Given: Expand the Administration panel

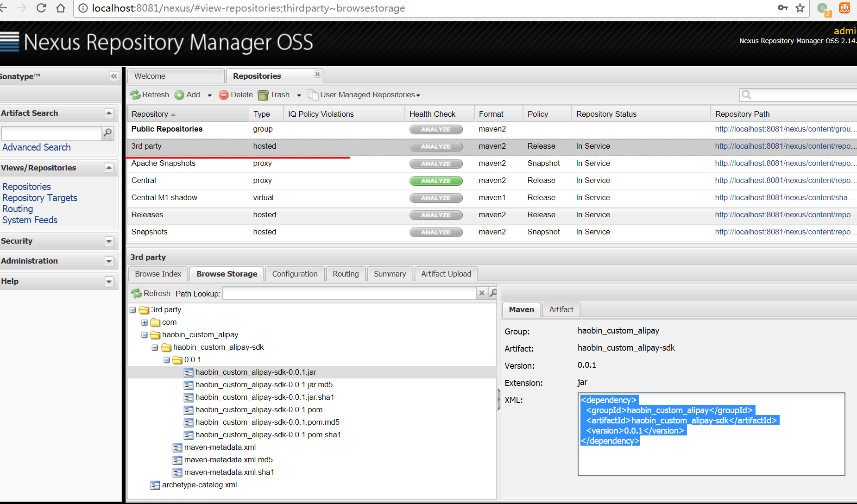Looking at the screenshot, I should coord(109,261).
